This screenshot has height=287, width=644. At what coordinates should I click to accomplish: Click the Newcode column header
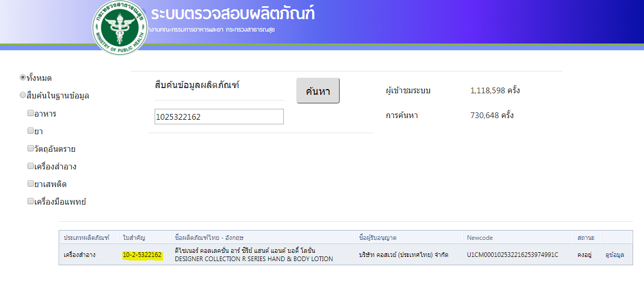(479, 238)
